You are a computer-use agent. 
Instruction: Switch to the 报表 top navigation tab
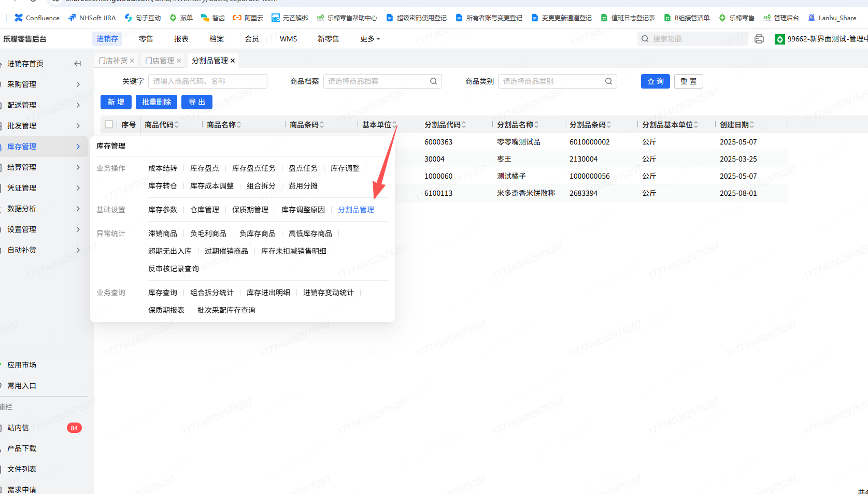pos(181,39)
